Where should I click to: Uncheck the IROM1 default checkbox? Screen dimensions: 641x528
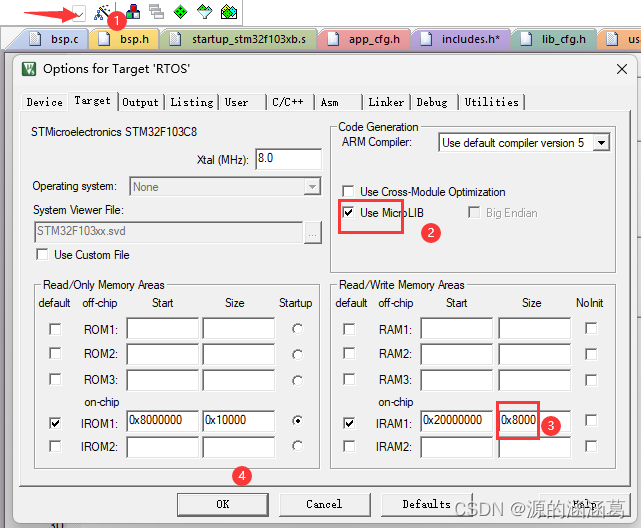(x=55, y=423)
